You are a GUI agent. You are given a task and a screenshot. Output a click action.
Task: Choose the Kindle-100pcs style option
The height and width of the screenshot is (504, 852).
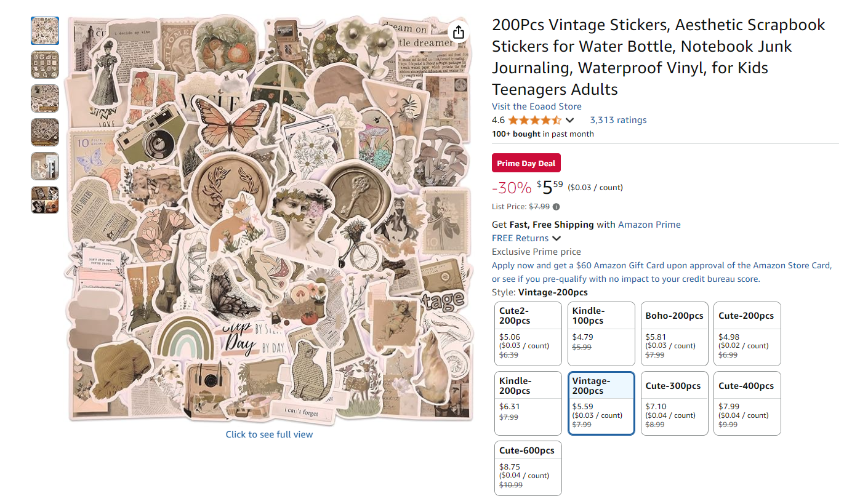[x=601, y=334]
